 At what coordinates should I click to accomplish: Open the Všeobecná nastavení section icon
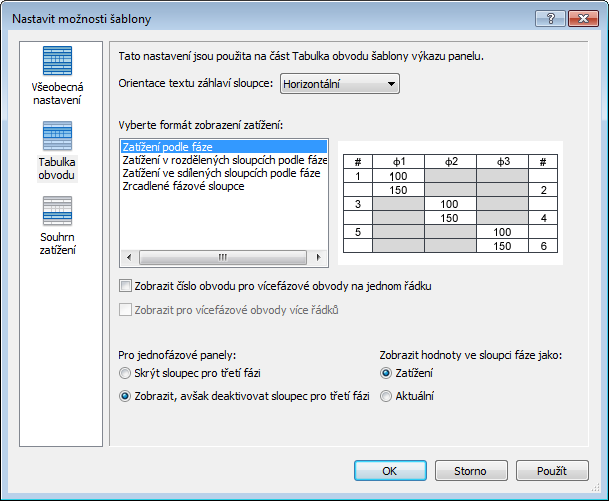pyautogui.click(x=57, y=61)
